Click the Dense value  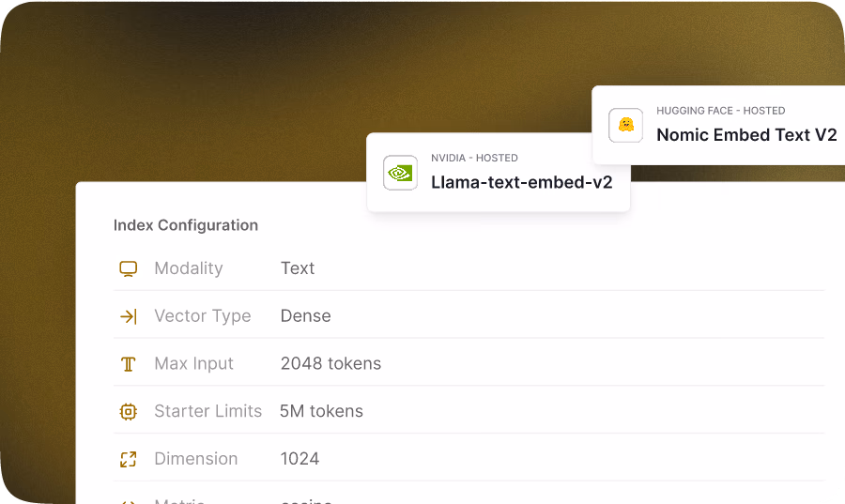point(305,315)
